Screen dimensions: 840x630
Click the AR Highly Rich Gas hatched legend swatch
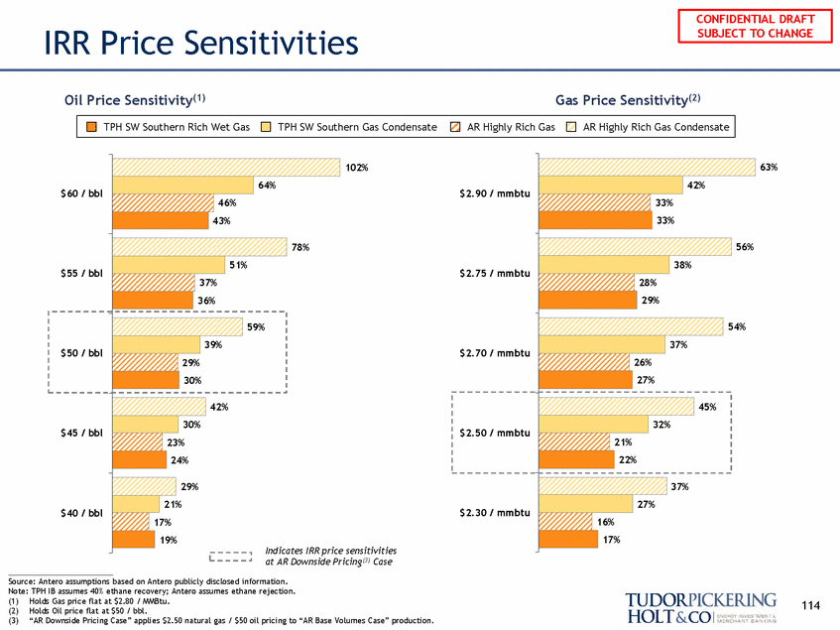tap(455, 127)
